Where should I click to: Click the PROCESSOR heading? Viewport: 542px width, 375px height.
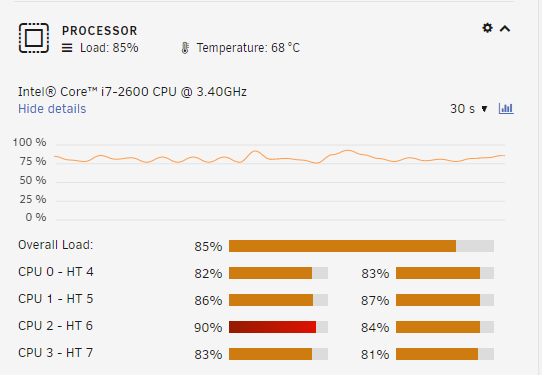tap(100, 31)
